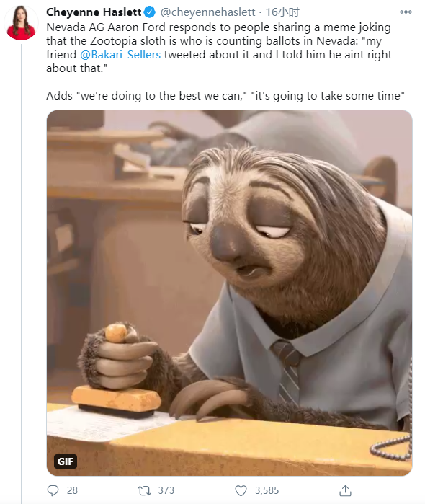Open Cheyenne Haslett's profile picture
425x504 pixels.
click(21, 22)
